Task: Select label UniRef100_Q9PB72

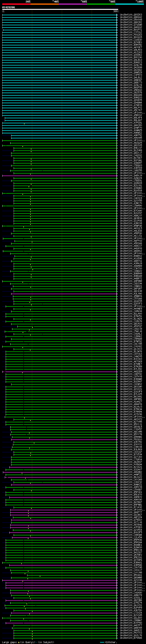Action: pos(131,498)
